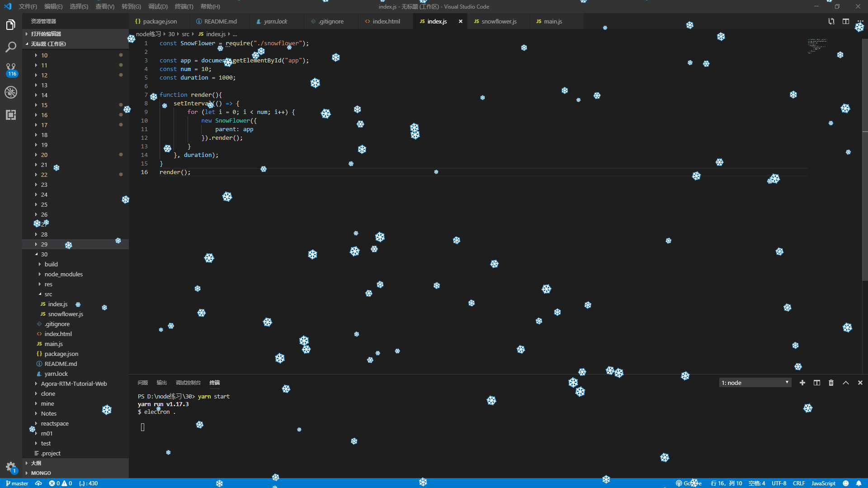868x488 pixels.
Task: Open the 查看(V) menu
Action: [x=105, y=6]
